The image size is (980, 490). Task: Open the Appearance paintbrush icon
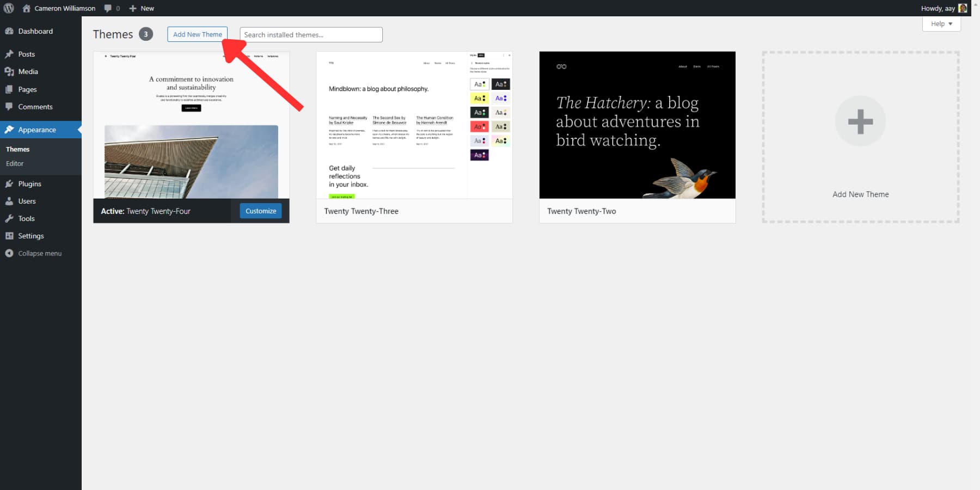[x=10, y=130]
